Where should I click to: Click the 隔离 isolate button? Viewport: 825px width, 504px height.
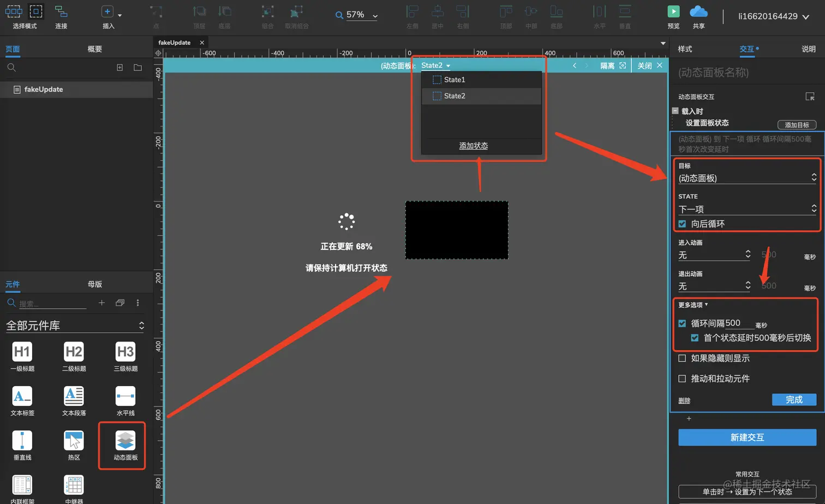click(x=613, y=65)
